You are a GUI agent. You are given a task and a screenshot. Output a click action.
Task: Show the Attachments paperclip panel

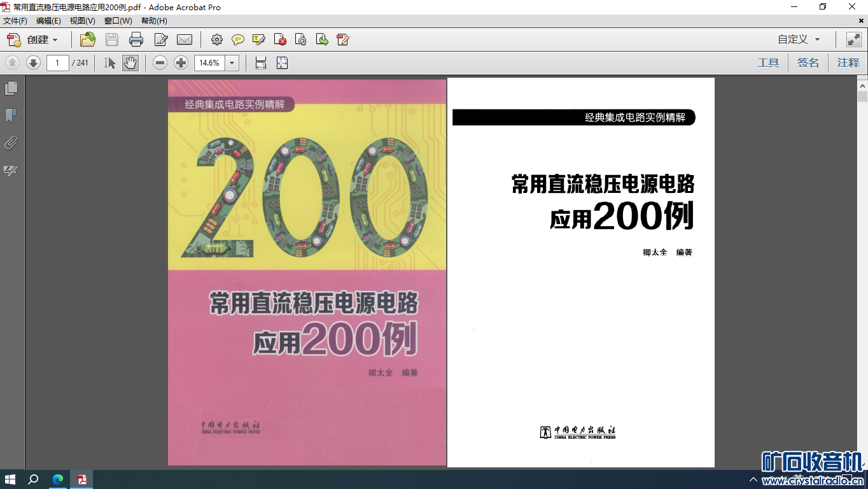[x=11, y=143]
